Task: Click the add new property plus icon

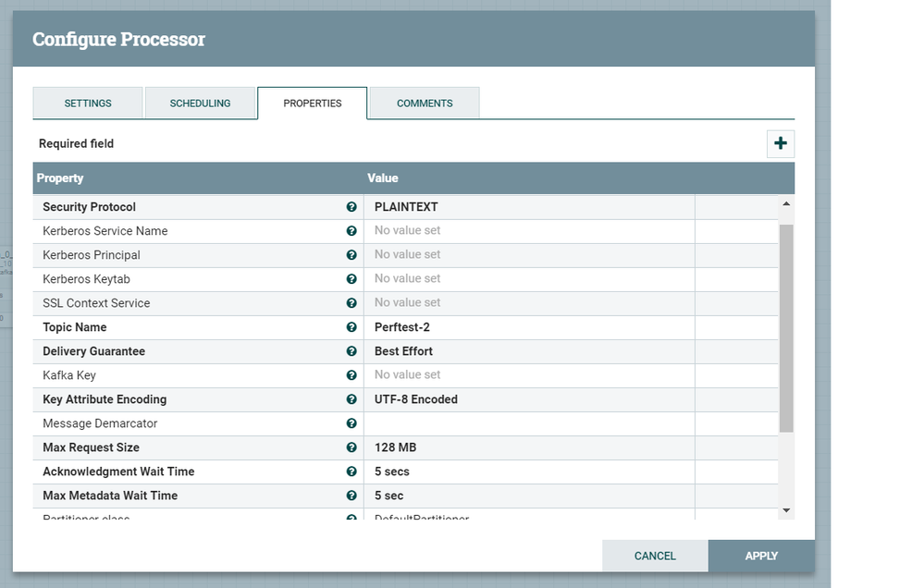Action: pyautogui.click(x=781, y=143)
